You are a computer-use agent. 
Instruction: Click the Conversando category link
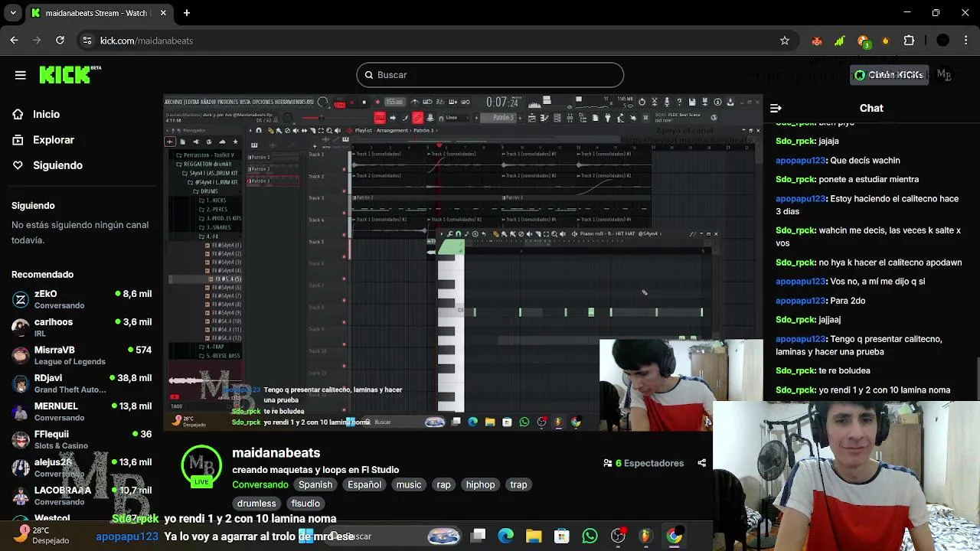click(x=260, y=484)
